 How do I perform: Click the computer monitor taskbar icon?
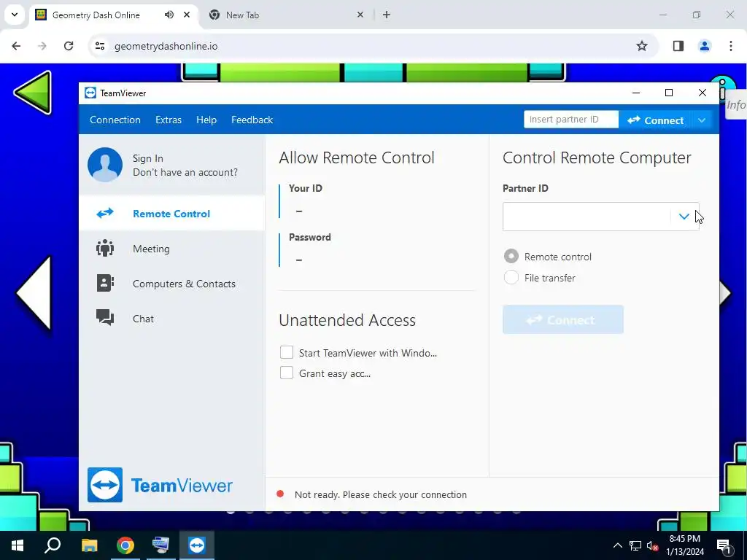(160, 545)
